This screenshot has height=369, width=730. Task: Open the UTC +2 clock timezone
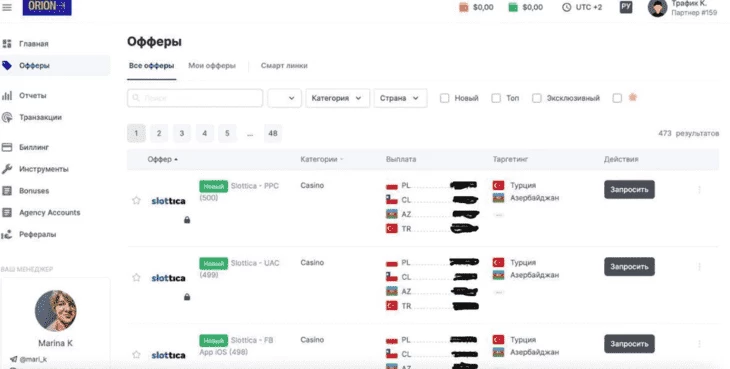(x=581, y=7)
